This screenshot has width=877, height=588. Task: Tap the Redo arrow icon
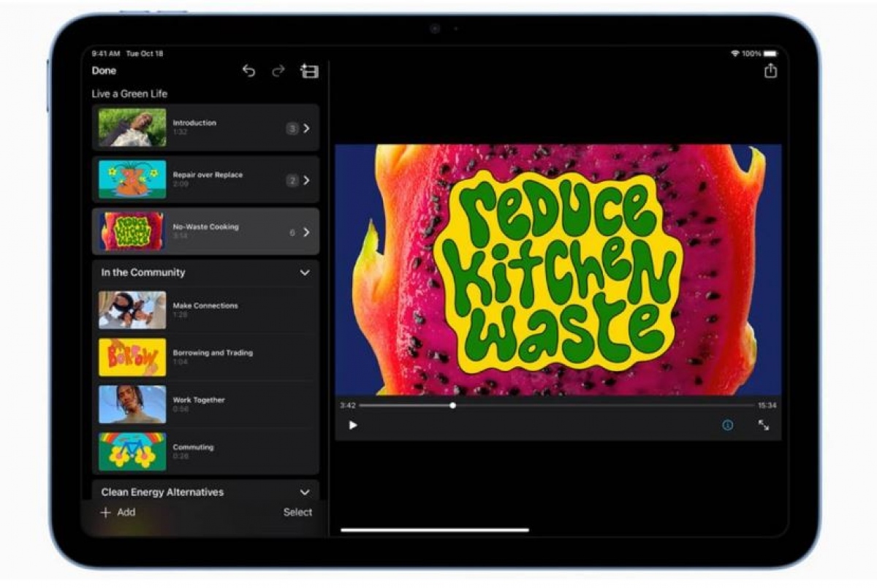[x=278, y=71]
